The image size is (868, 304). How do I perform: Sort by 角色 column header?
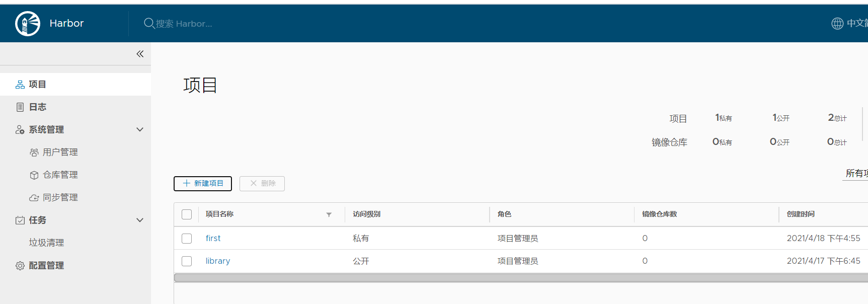click(504, 214)
